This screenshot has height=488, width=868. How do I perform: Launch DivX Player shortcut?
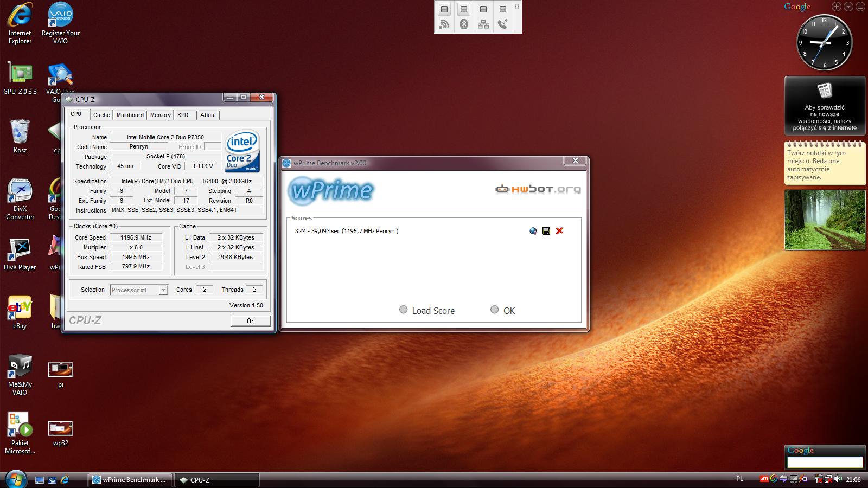click(20, 254)
